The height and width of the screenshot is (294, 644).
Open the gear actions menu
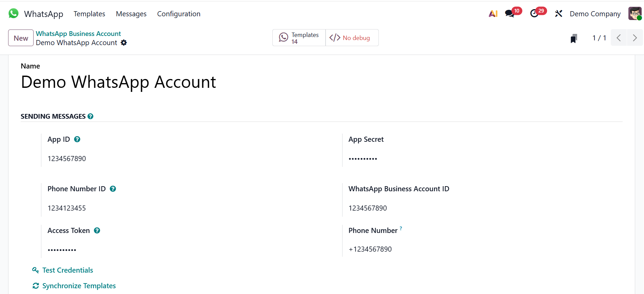[x=124, y=43]
